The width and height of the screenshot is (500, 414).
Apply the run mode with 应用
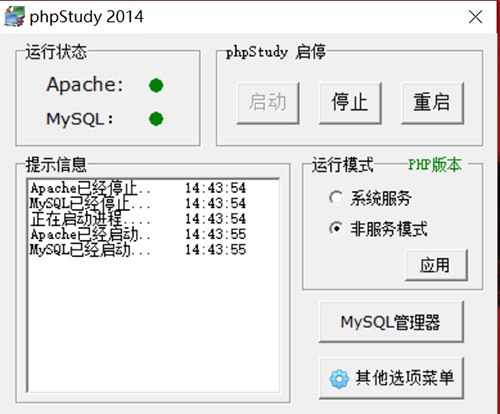pyautogui.click(x=436, y=265)
